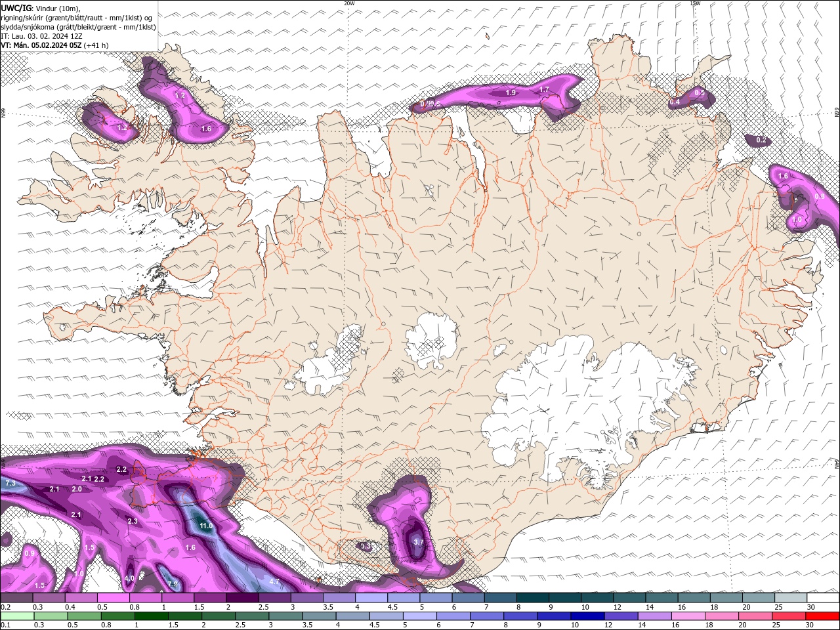The height and width of the screenshot is (630, 840).
Task: Pick bright pink swatch between 0.5 and 0.8
Action: click(113, 598)
